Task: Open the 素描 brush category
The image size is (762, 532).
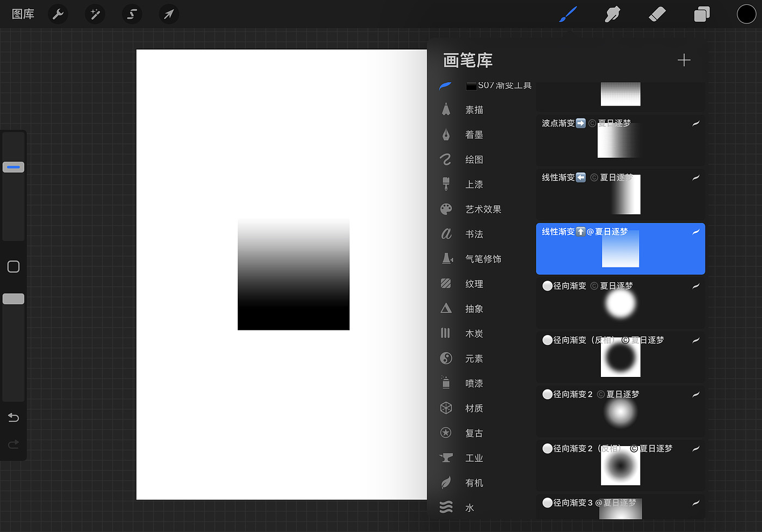Action: [474, 110]
